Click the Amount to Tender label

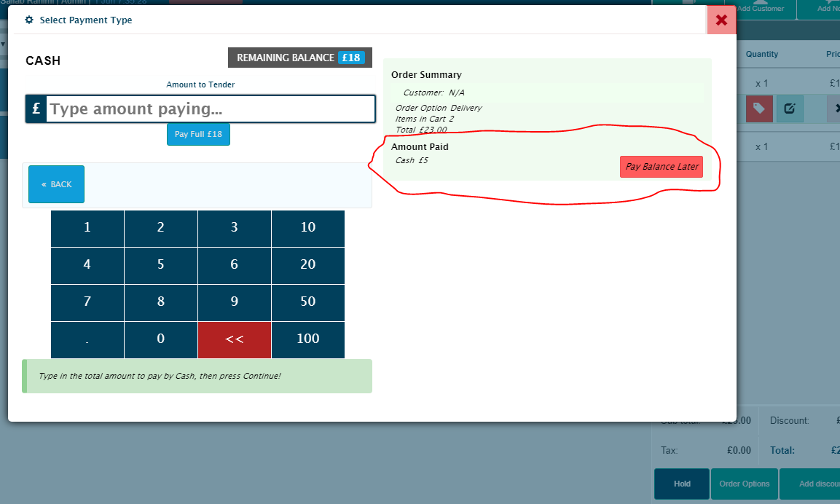pos(200,84)
